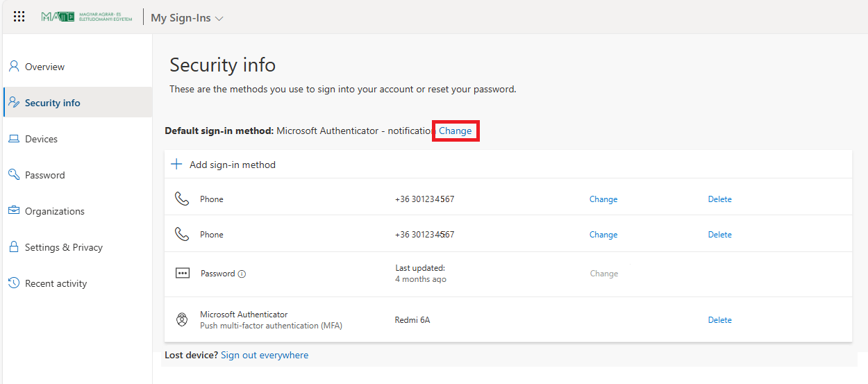
Task: Click the MATE university logo
Action: (x=86, y=17)
